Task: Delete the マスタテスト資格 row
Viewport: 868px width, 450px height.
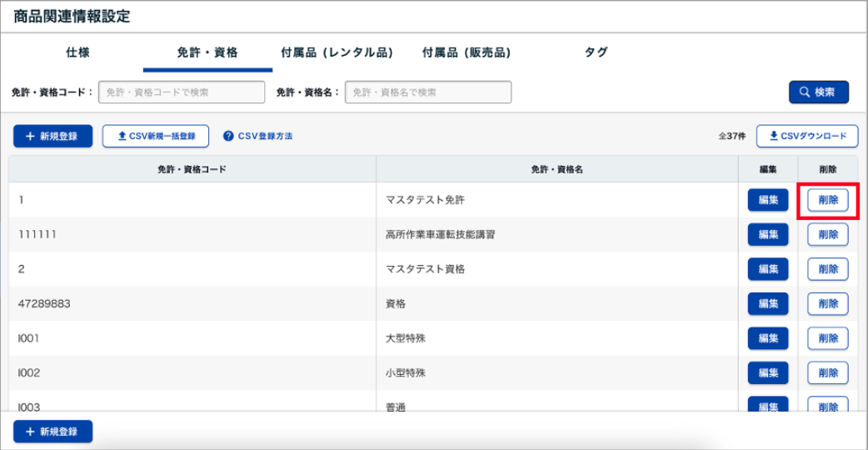Action: click(827, 269)
